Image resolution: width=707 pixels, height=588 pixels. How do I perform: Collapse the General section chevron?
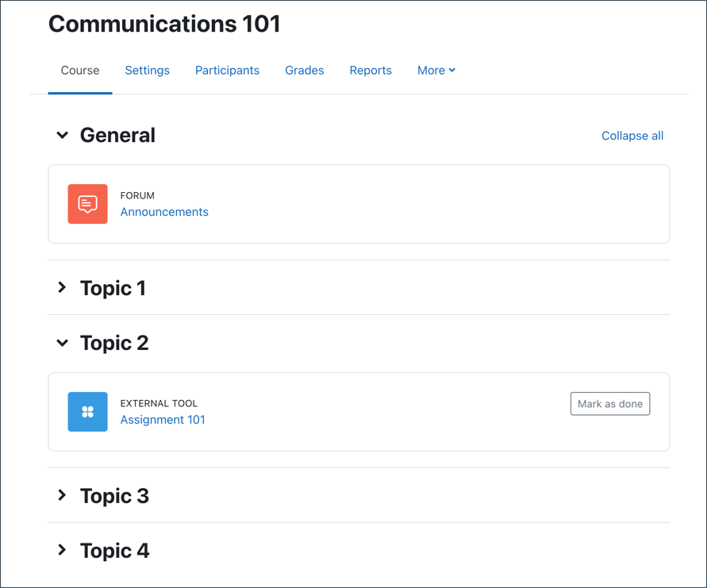[62, 135]
